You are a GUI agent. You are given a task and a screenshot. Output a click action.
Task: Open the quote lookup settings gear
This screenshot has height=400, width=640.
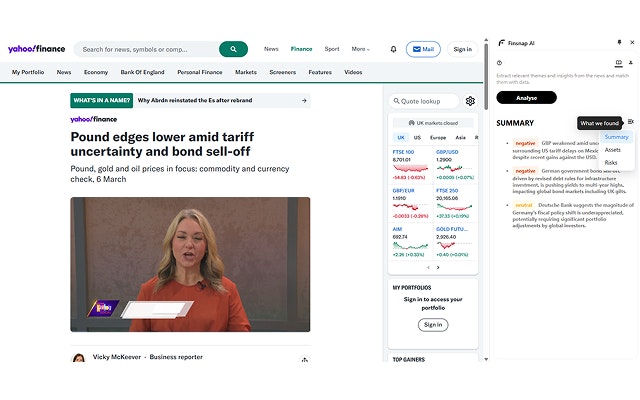point(470,101)
